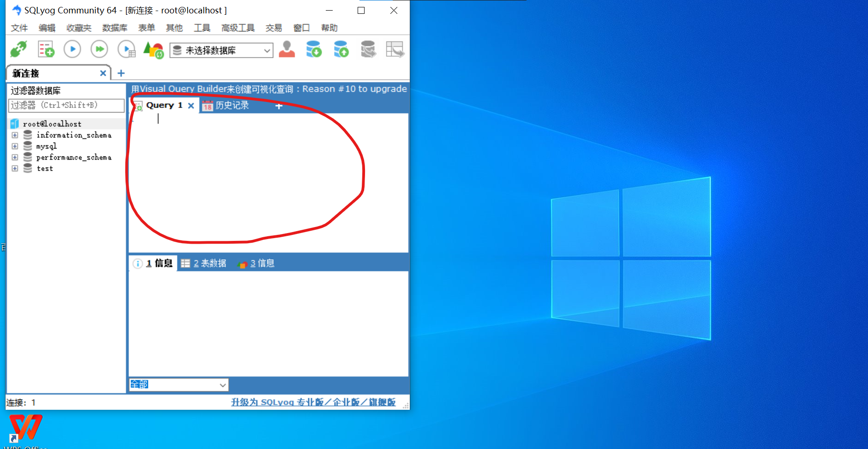Switch to the Query 1 tab
The width and height of the screenshot is (868, 449).
point(164,105)
